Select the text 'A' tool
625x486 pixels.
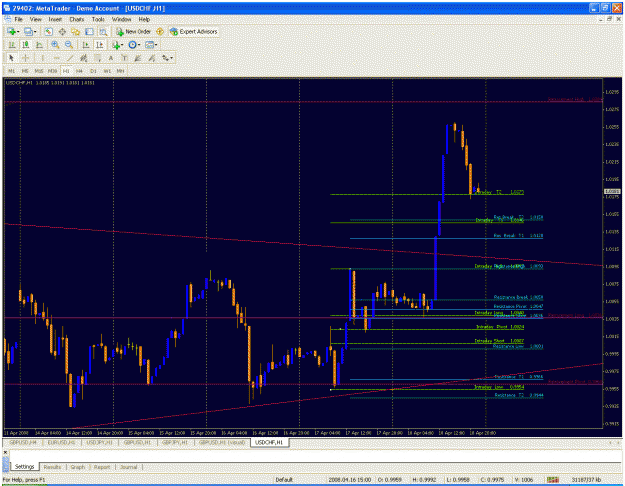pyautogui.click(x=111, y=58)
